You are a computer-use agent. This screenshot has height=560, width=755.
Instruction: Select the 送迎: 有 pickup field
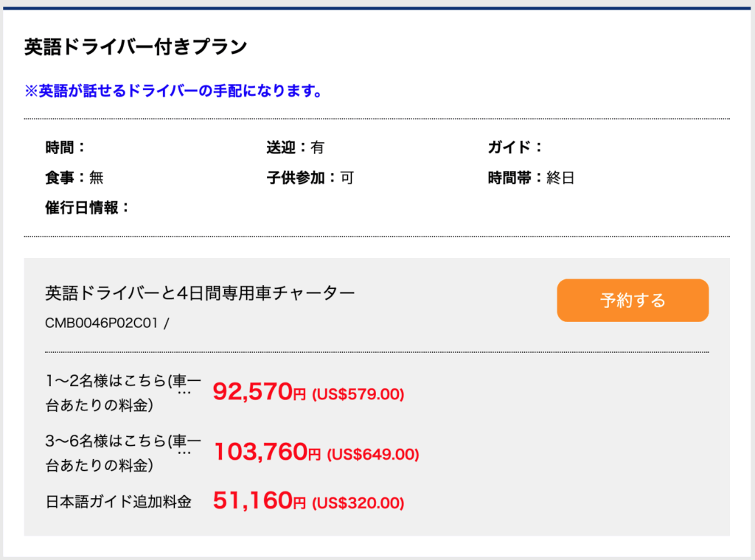(x=295, y=147)
